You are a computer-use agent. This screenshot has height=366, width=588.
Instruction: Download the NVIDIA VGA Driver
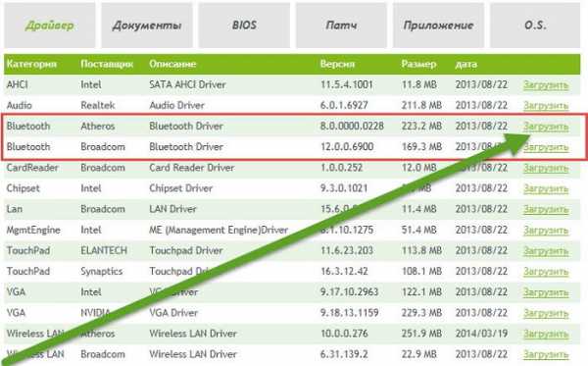click(x=546, y=313)
